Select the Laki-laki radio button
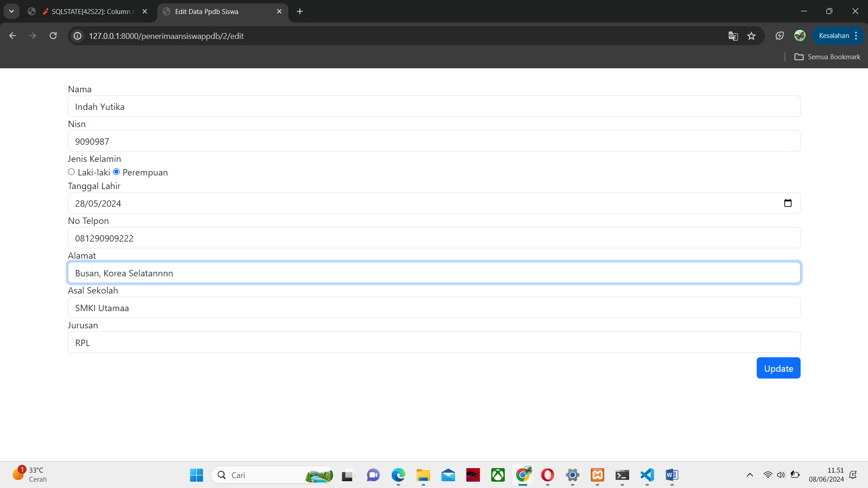The height and width of the screenshot is (488, 868). coord(71,172)
